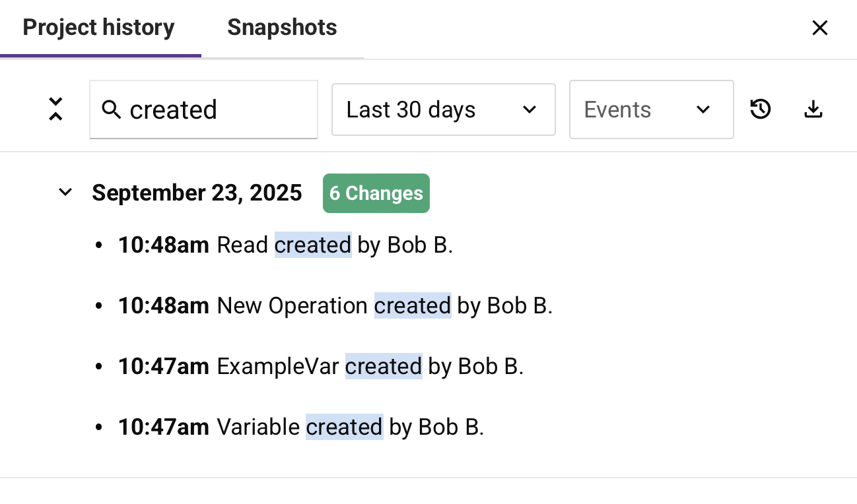Collapse all history groups icon
Viewport: 857px width, 504px height.
coord(56,110)
